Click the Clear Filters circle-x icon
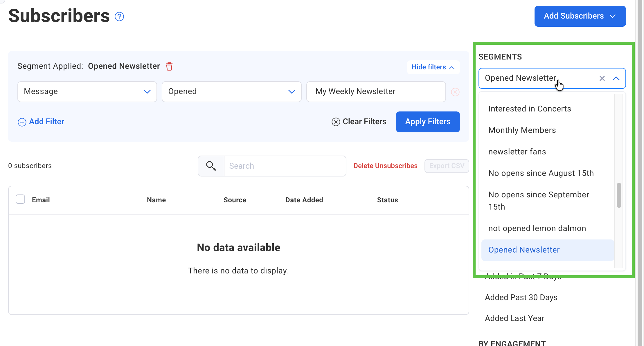 pos(336,122)
